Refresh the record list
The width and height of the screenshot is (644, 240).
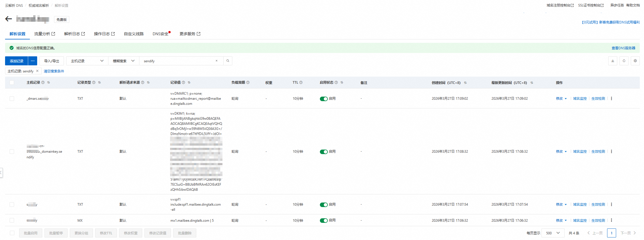pos(624,61)
